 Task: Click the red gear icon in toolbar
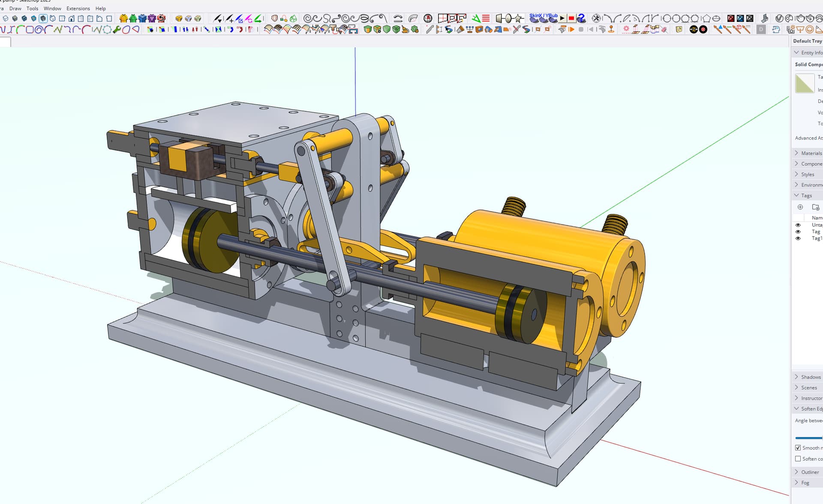626,29
